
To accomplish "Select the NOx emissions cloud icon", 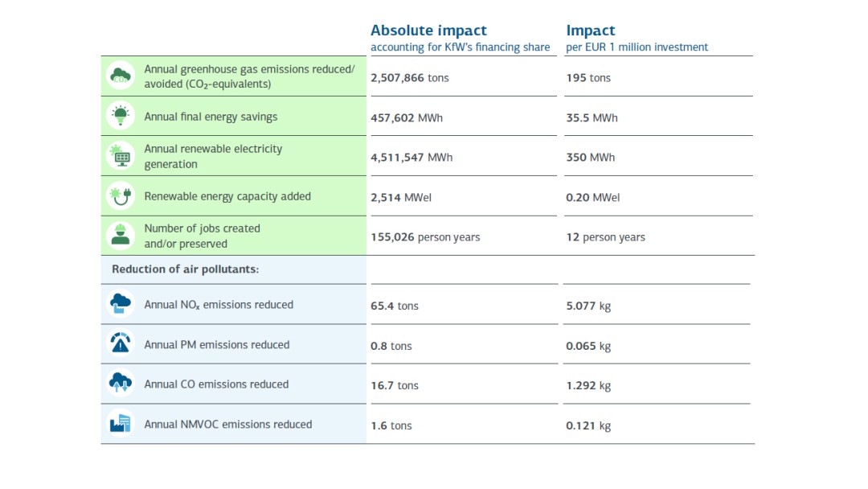I will tap(120, 304).
